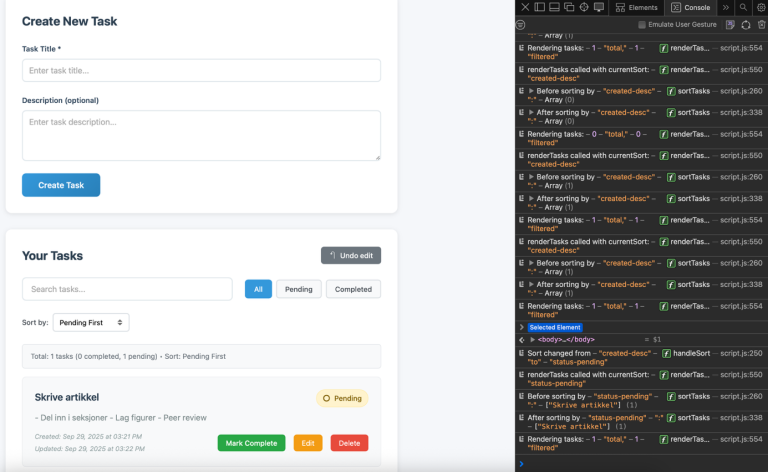Show only Completed tasks
This screenshot has width=768, height=472.
353,289
